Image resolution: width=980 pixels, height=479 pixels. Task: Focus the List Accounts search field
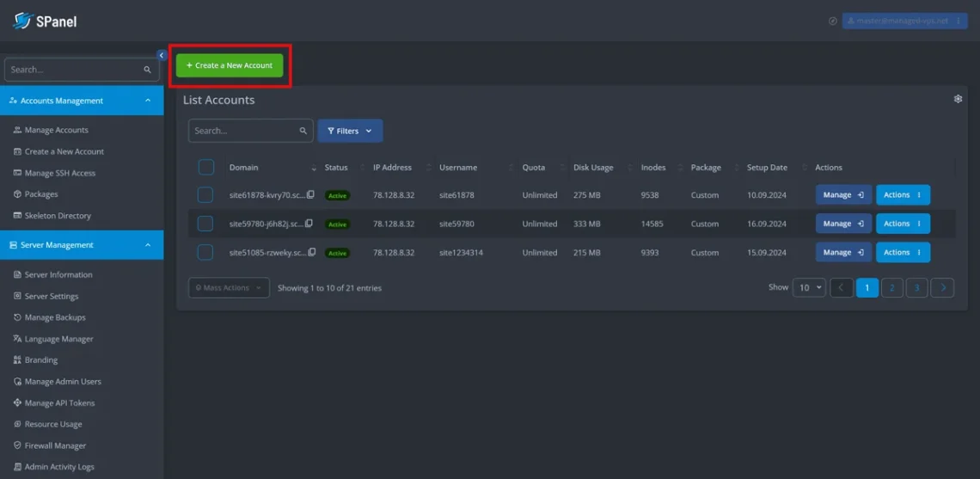[x=243, y=131]
